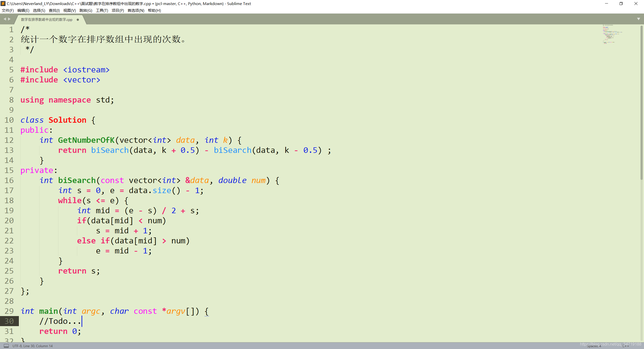Click the 'using namespace std;' line
Viewport: 644px width, 349px height.
pos(67,100)
